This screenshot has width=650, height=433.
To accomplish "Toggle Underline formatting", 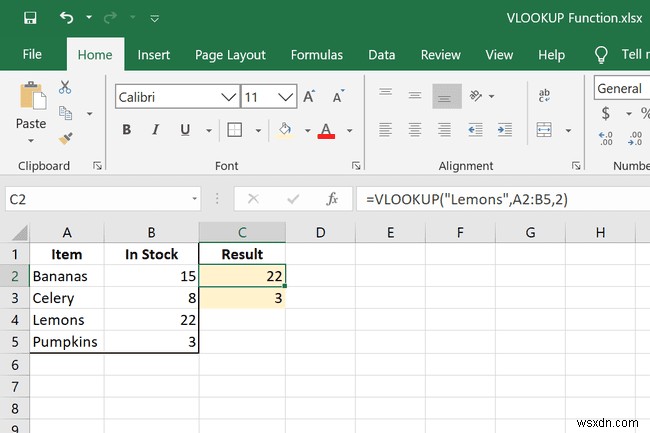I will pyautogui.click(x=185, y=130).
